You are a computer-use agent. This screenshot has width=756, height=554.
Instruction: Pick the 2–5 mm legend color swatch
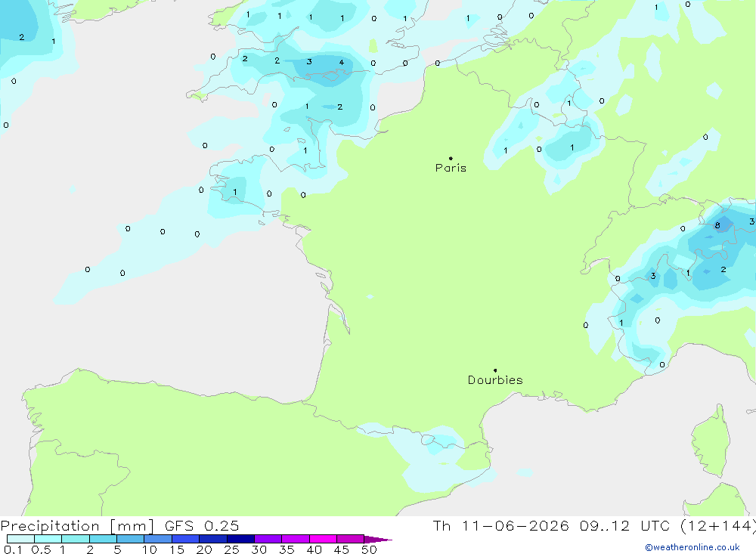pyautogui.click(x=103, y=539)
